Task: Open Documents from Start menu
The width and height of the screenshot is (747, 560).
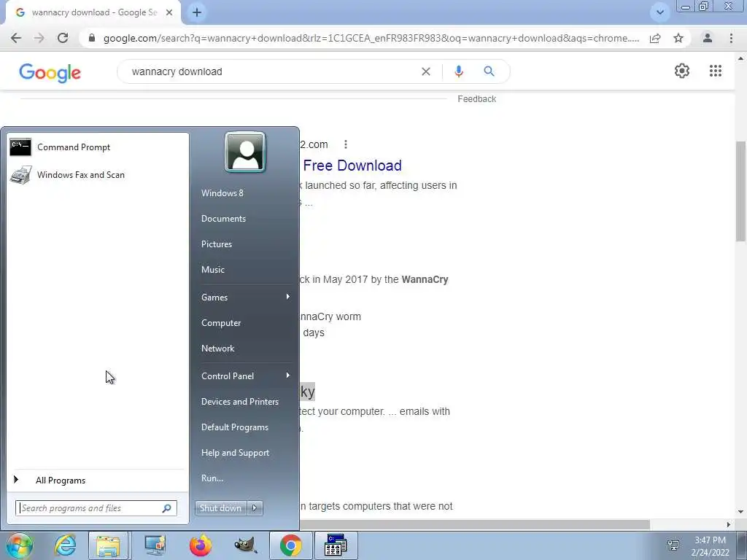Action: point(223,219)
